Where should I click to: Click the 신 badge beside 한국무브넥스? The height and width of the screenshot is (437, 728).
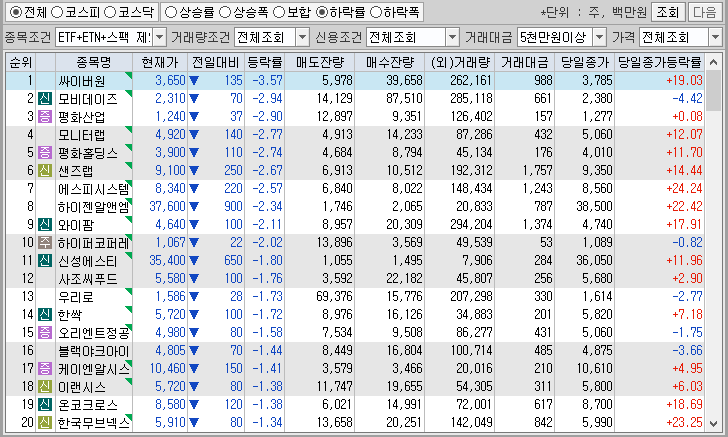click(x=45, y=423)
